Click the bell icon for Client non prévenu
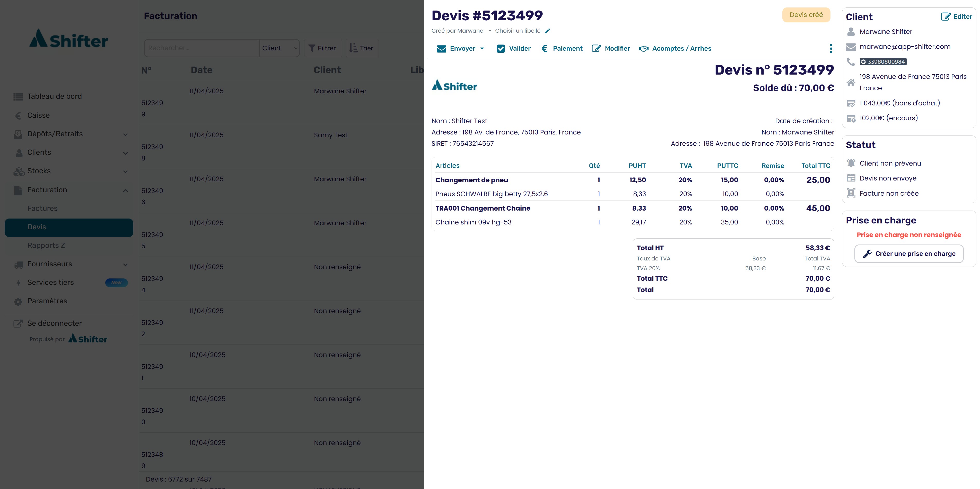The height and width of the screenshot is (489, 980). point(851,163)
